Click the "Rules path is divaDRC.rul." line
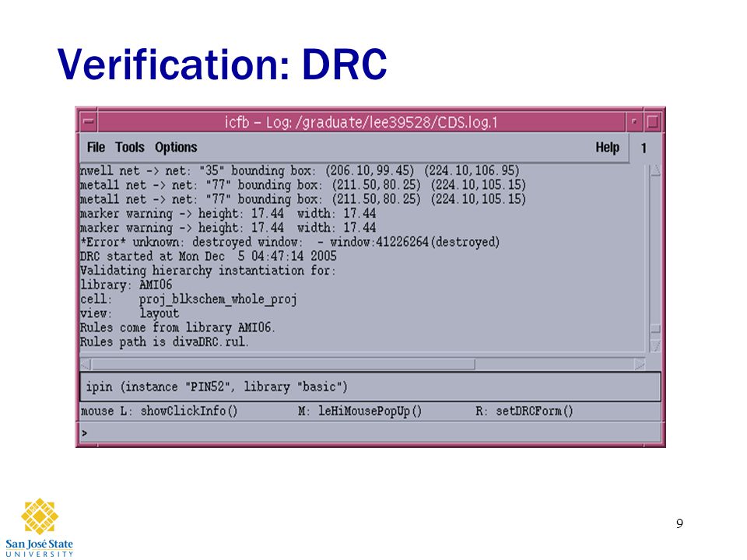Screen dimensions: 747x560 point(164,342)
